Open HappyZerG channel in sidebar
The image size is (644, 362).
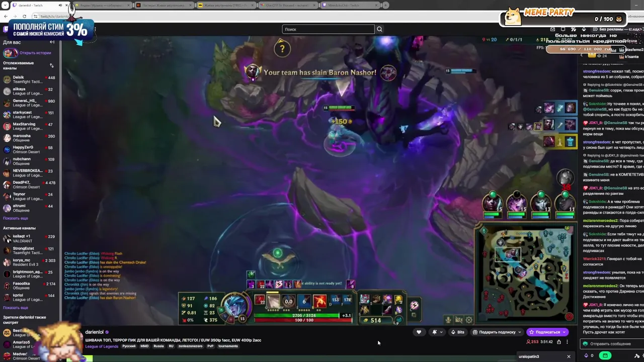pos(30,149)
